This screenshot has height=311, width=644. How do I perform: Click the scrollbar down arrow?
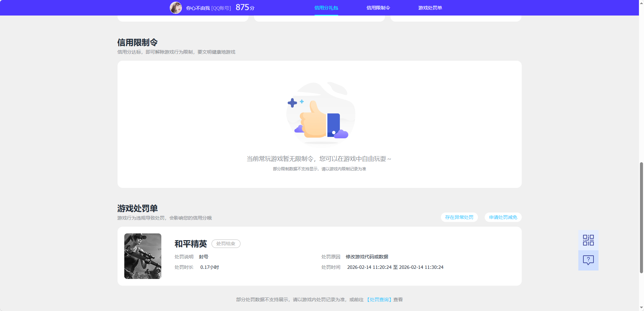pos(641,308)
